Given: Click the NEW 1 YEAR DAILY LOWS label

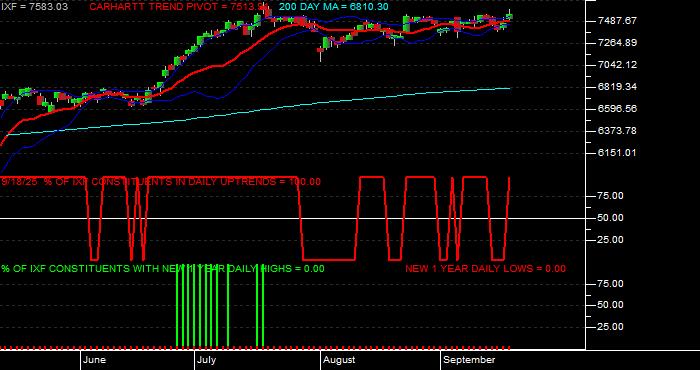Looking at the screenshot, I should [x=485, y=269].
